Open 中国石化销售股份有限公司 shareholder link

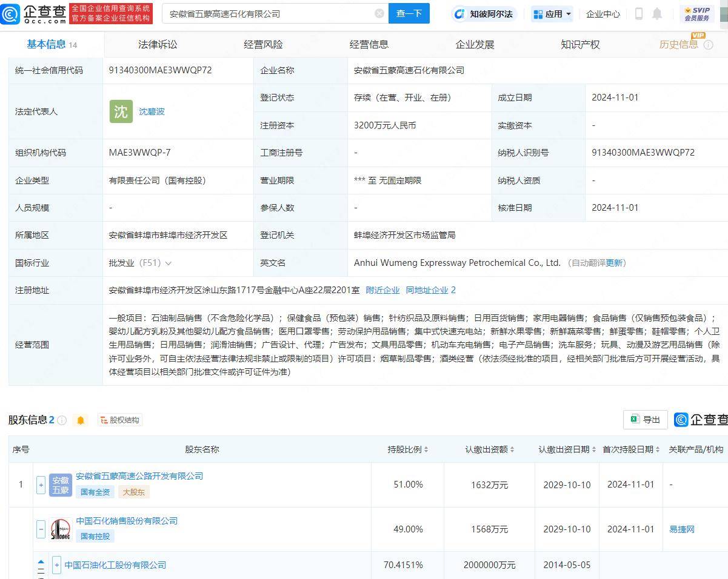pyautogui.click(x=127, y=521)
